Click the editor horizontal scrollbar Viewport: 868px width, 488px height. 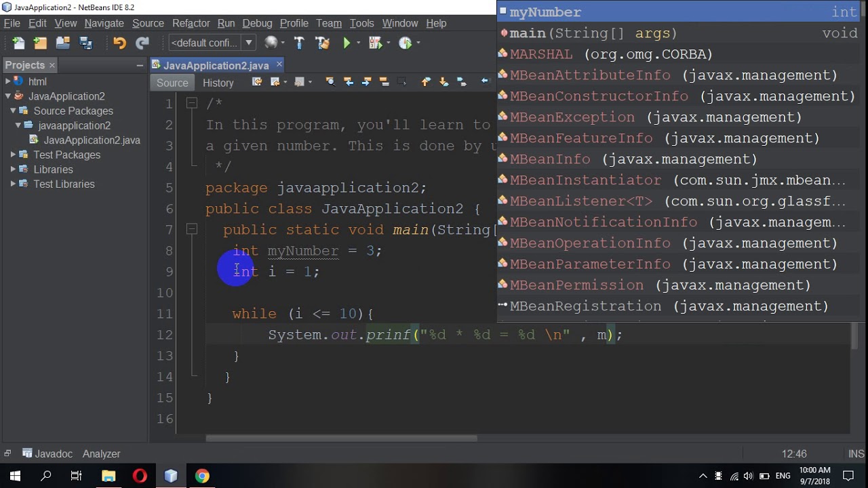[x=342, y=438]
